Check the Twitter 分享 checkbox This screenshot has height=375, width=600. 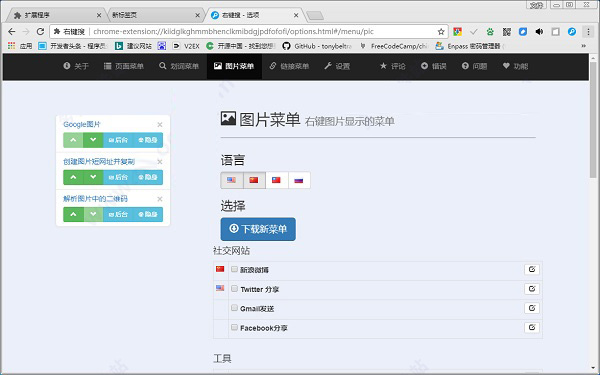click(x=234, y=289)
